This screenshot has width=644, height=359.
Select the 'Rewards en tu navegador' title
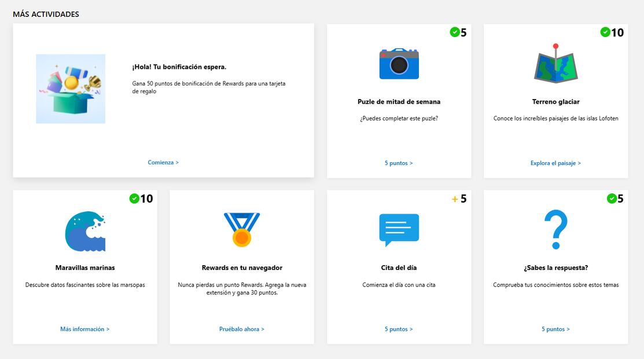click(242, 268)
